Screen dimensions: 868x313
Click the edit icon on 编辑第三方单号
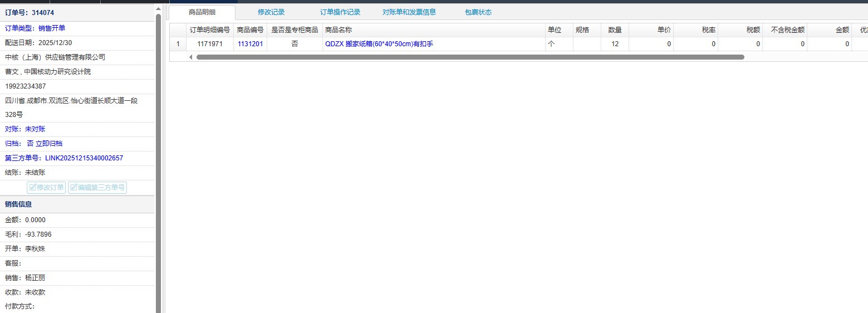[x=73, y=188]
